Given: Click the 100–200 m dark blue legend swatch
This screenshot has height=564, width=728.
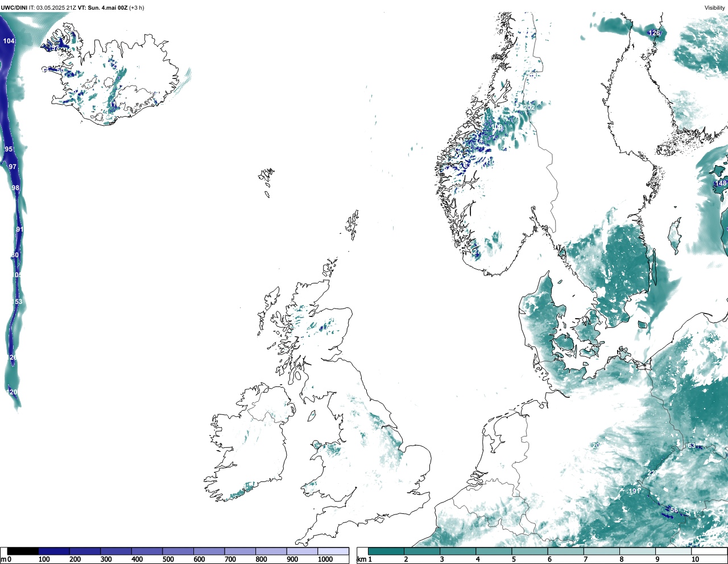Looking at the screenshot, I should [x=54, y=551].
